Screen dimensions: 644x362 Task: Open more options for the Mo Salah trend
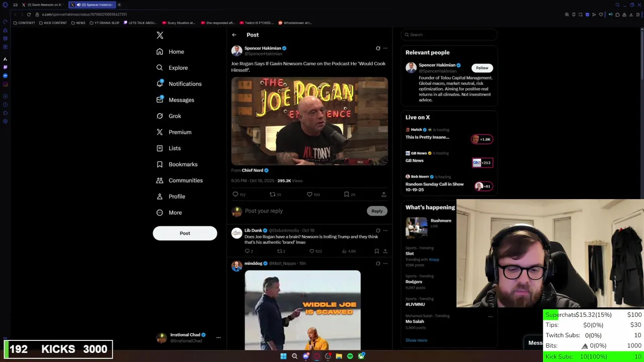[490, 317]
